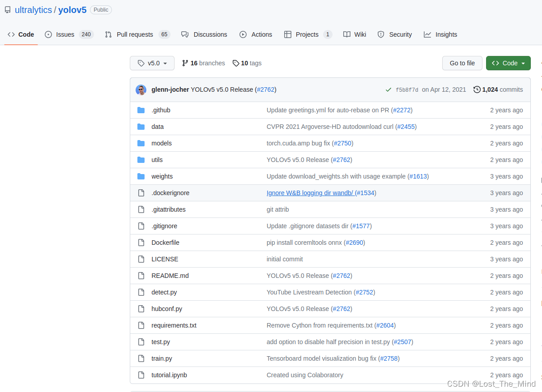The image size is (542, 392).
Task: Click the file icon next to .gitignore
Action: [141, 226]
